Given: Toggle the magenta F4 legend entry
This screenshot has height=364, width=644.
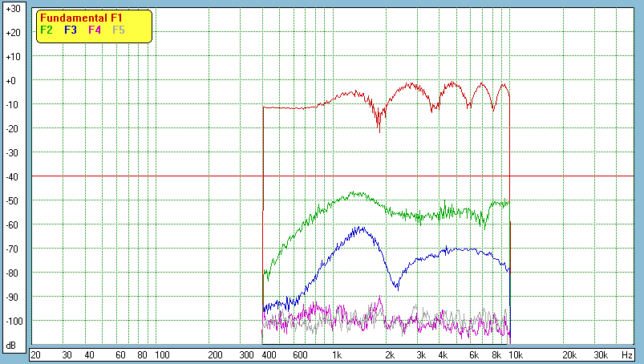Looking at the screenshot, I should [x=95, y=30].
